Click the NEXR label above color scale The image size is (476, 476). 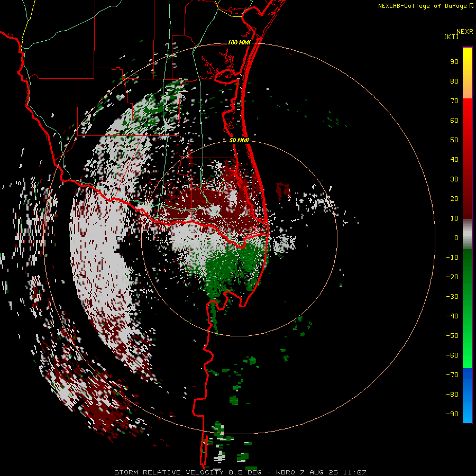[464, 32]
